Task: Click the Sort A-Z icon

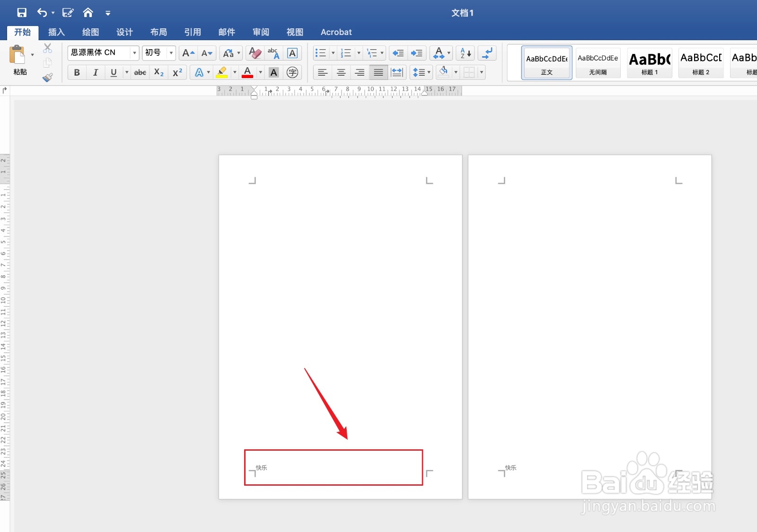Action: 466,53
